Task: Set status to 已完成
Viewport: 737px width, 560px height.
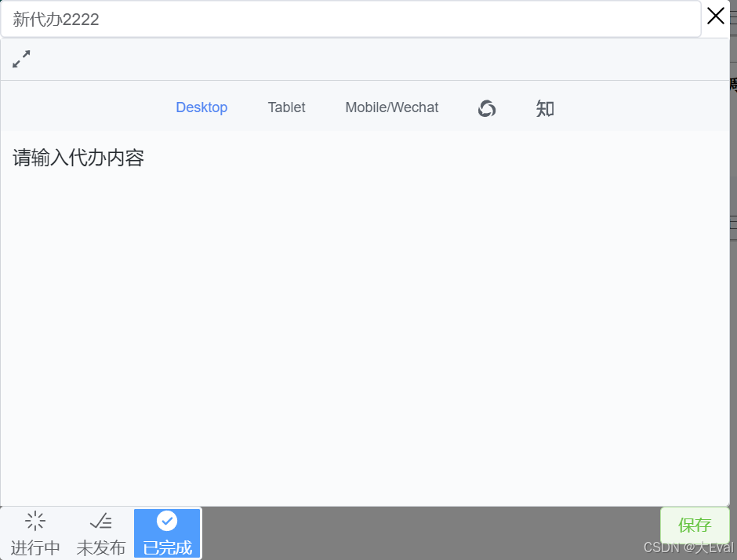Action: [x=167, y=533]
